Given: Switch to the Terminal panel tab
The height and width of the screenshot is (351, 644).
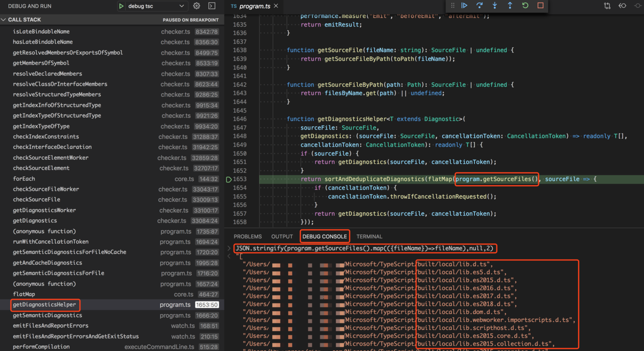Looking at the screenshot, I should [369, 237].
